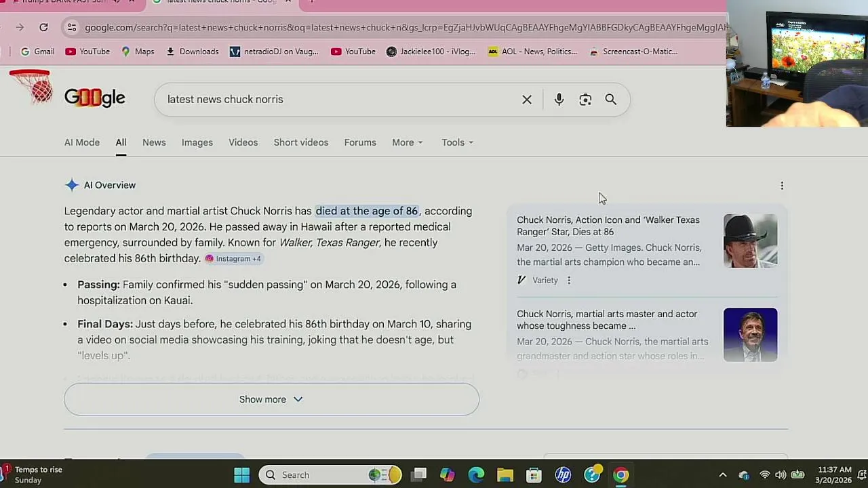Open three-dot menu next to Variety source

pos(569,280)
